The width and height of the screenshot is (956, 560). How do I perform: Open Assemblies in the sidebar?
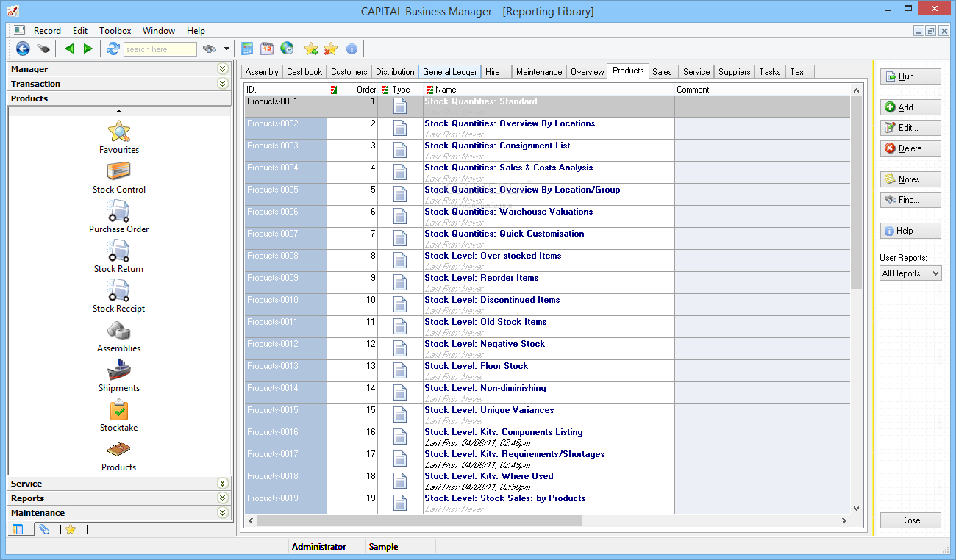[119, 336]
